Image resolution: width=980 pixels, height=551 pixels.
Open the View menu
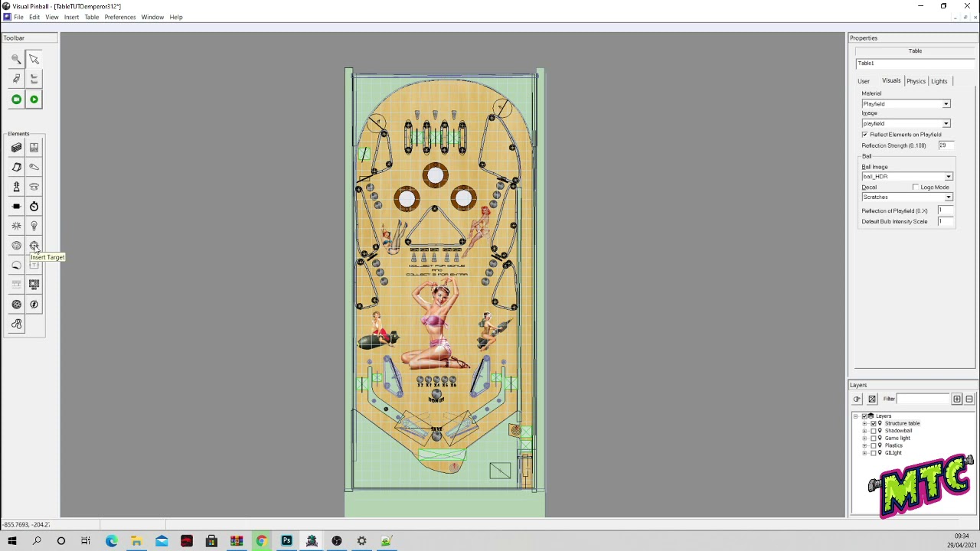(52, 17)
